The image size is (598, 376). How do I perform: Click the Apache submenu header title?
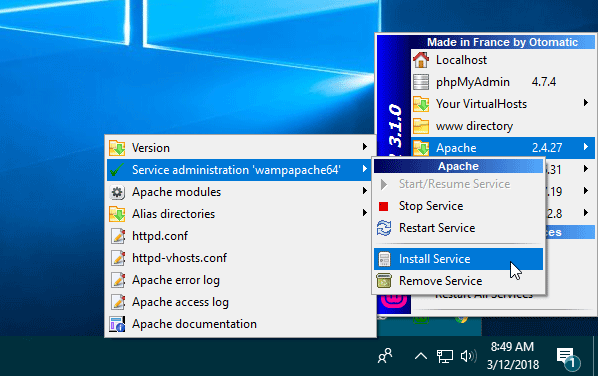point(458,167)
